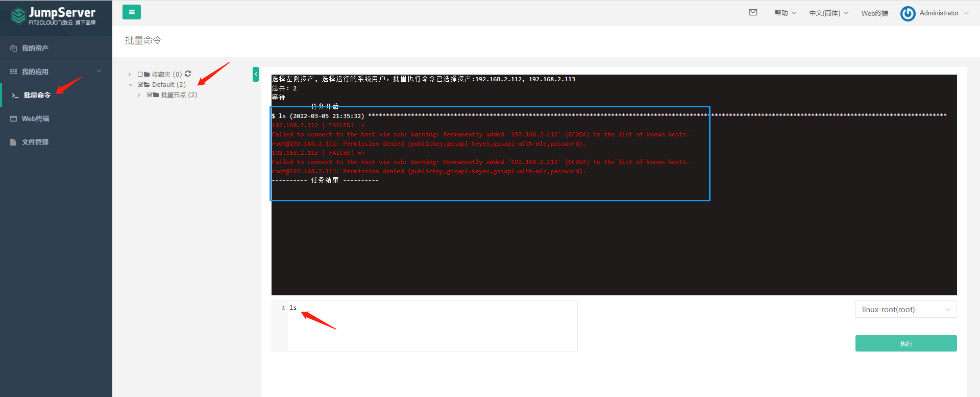This screenshot has height=397, width=980.
Task: Uncheck the Default node checkbox
Action: point(140,84)
